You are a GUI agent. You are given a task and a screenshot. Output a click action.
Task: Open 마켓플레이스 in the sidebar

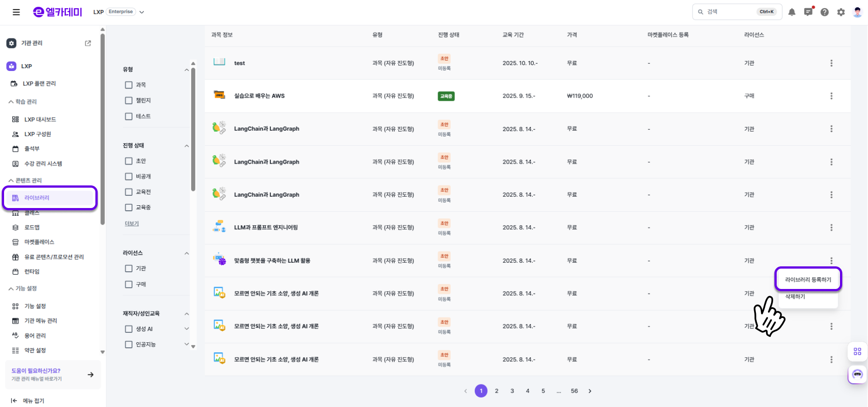tap(39, 242)
